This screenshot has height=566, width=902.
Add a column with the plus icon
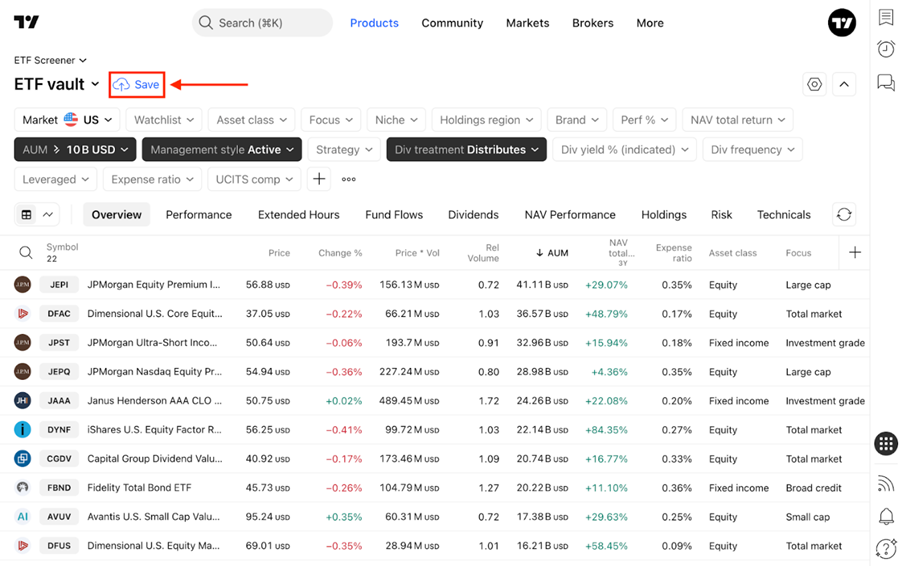click(x=855, y=253)
